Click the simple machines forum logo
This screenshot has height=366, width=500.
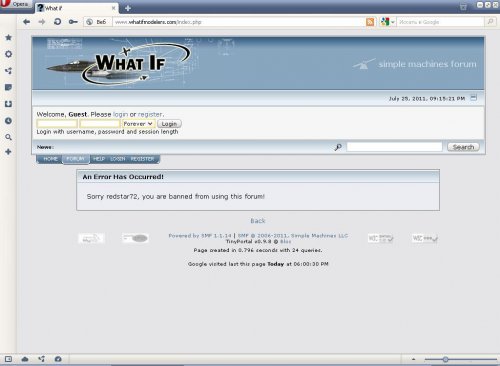415,64
